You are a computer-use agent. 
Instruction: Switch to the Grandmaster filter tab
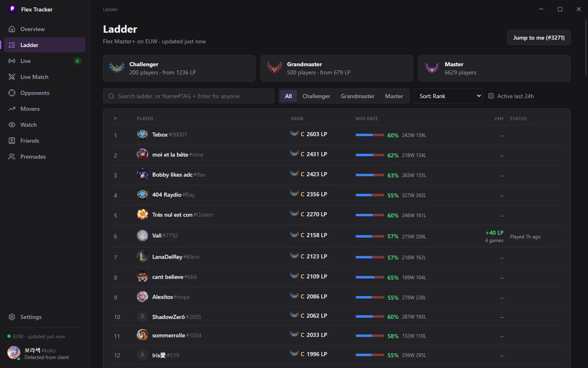(x=358, y=96)
